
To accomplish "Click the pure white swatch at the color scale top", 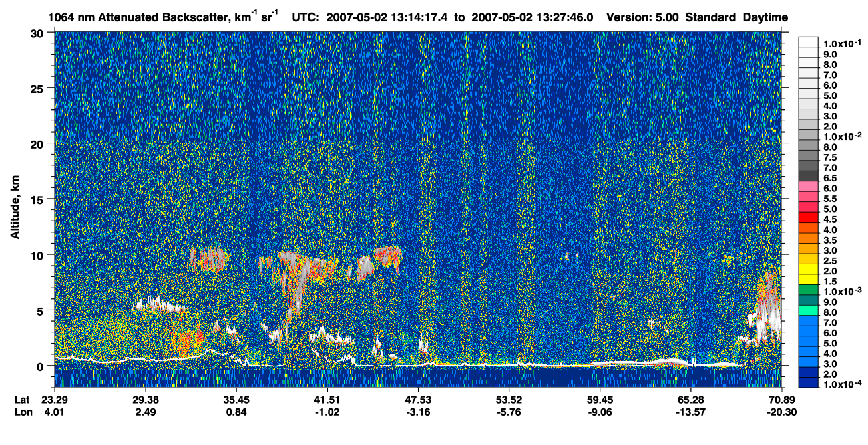I will point(809,41).
